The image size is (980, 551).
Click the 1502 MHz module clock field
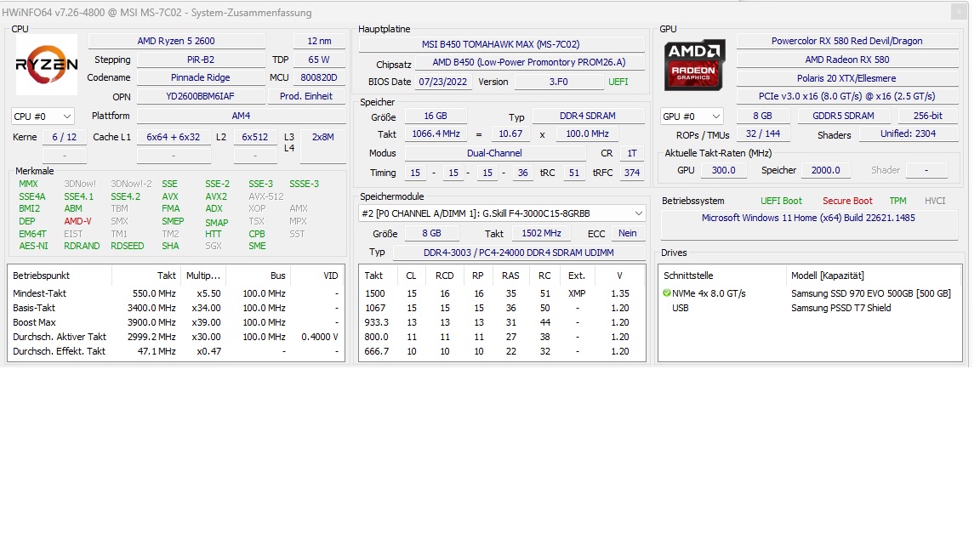541,233
